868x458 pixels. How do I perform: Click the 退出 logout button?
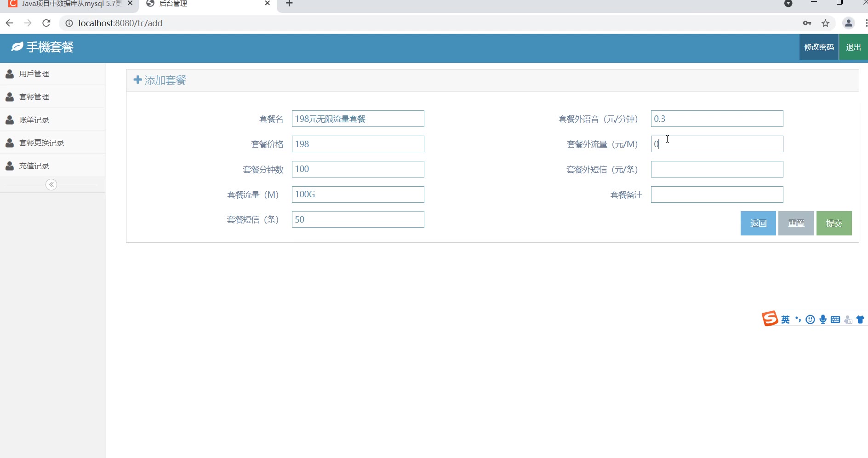853,47
